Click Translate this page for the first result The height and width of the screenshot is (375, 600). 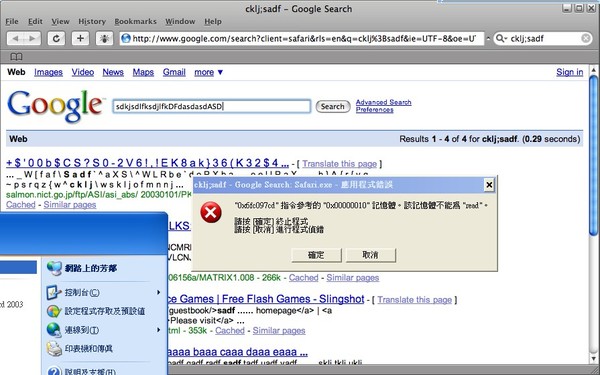pos(339,164)
